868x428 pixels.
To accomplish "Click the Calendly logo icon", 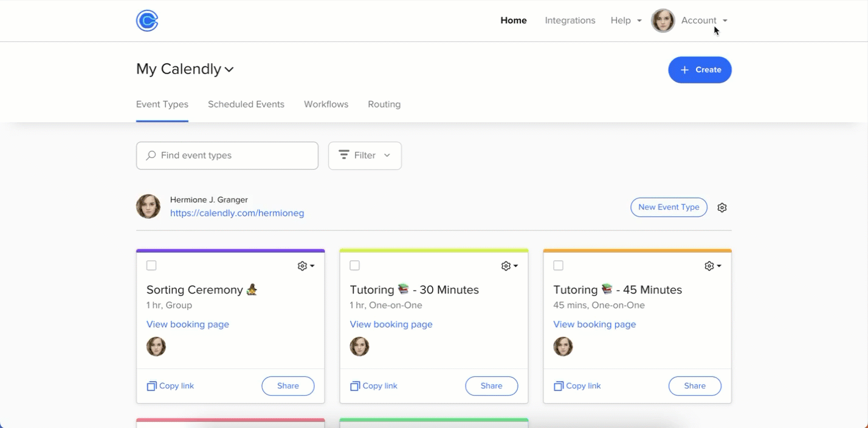I will coord(147,21).
